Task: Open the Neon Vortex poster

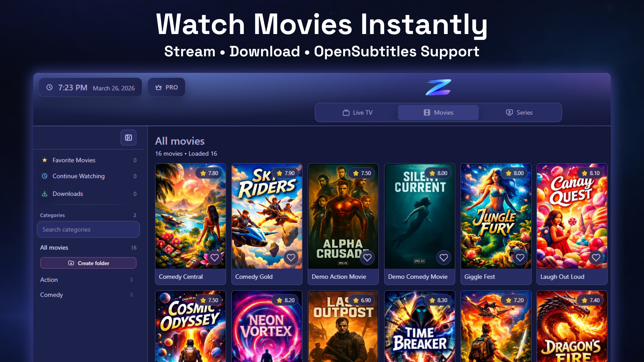Action: (x=267, y=326)
